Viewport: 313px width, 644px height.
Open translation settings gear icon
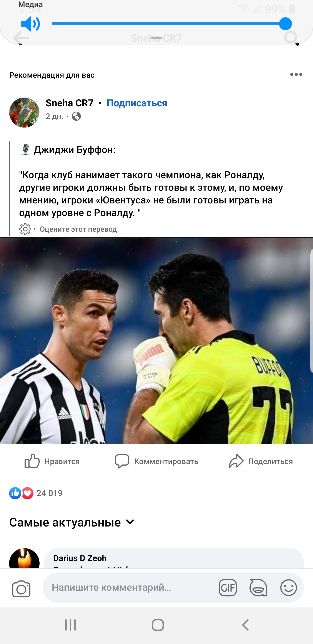[25, 229]
